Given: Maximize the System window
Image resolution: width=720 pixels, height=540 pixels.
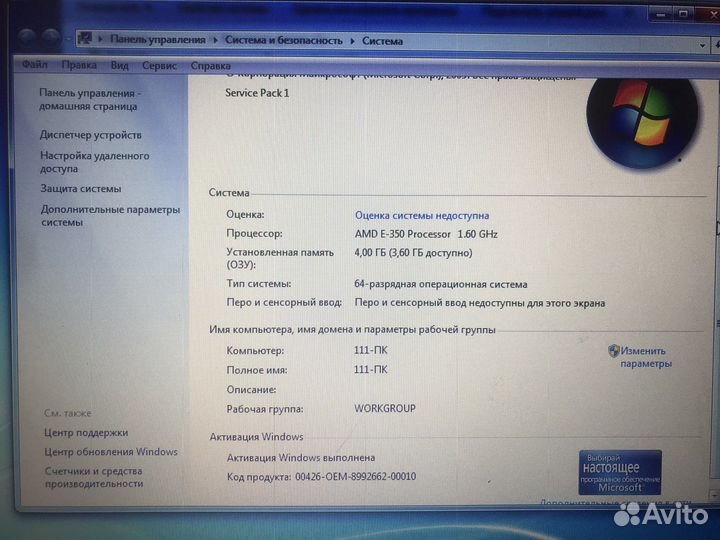Looking at the screenshot, I should tap(683, 13).
